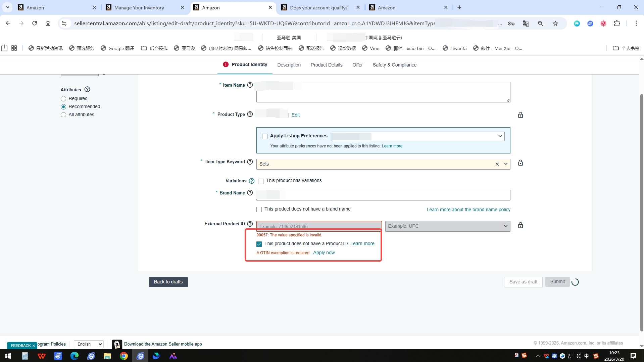Switch to the Product Details tab
The width and height of the screenshot is (644, 362).
tap(326, 65)
